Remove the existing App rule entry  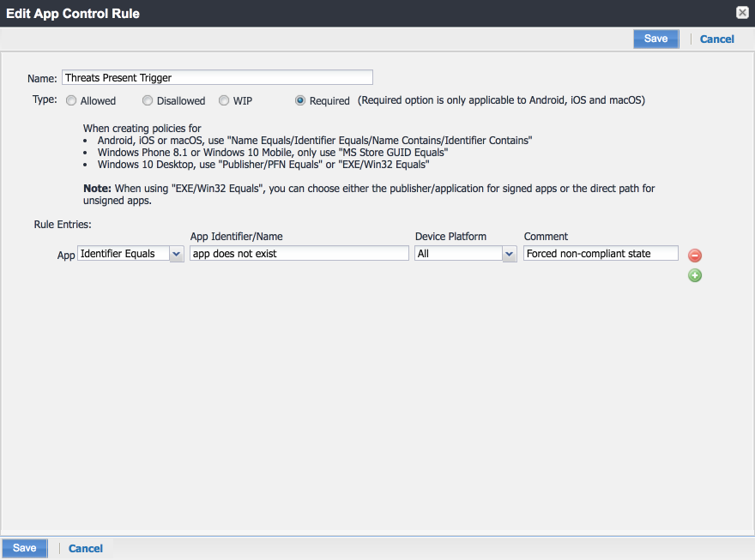(694, 255)
